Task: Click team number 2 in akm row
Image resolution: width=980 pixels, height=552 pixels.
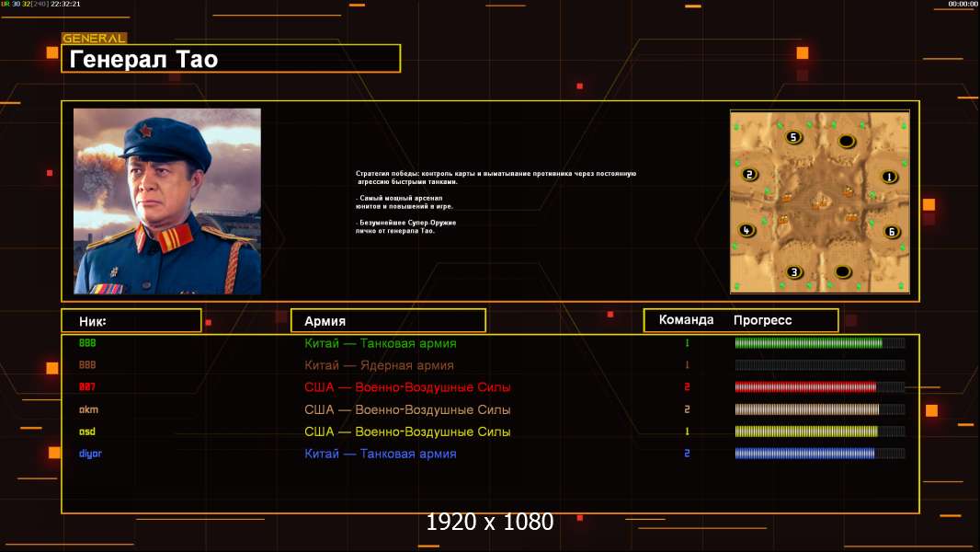Action: (687, 409)
